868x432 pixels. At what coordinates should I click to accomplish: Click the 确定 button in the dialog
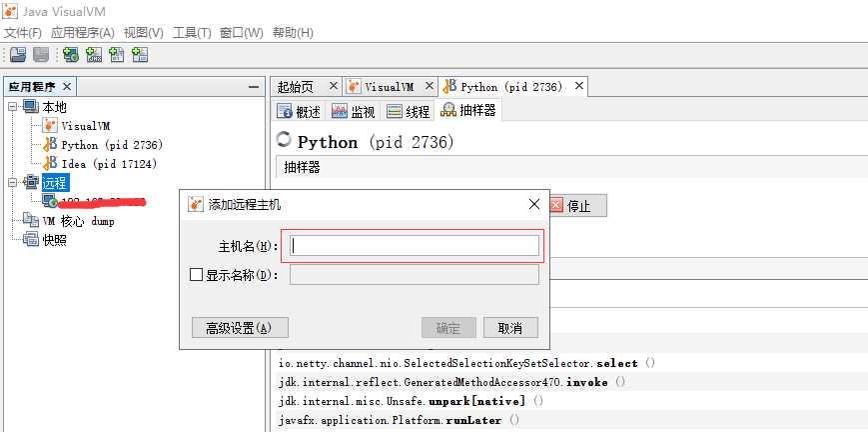click(448, 328)
